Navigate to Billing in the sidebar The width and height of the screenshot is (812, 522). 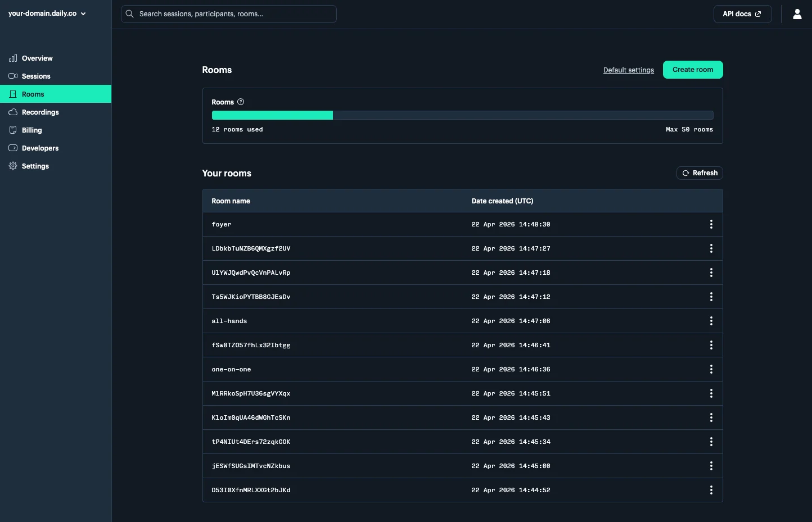click(x=56, y=130)
